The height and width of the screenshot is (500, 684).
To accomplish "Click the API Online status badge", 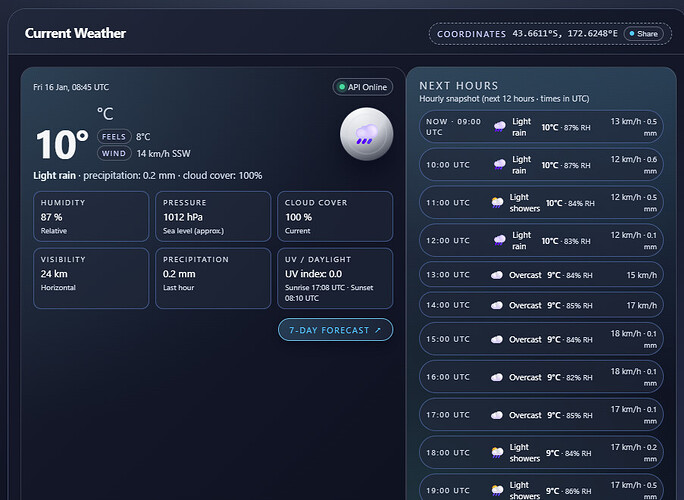I will pos(362,87).
